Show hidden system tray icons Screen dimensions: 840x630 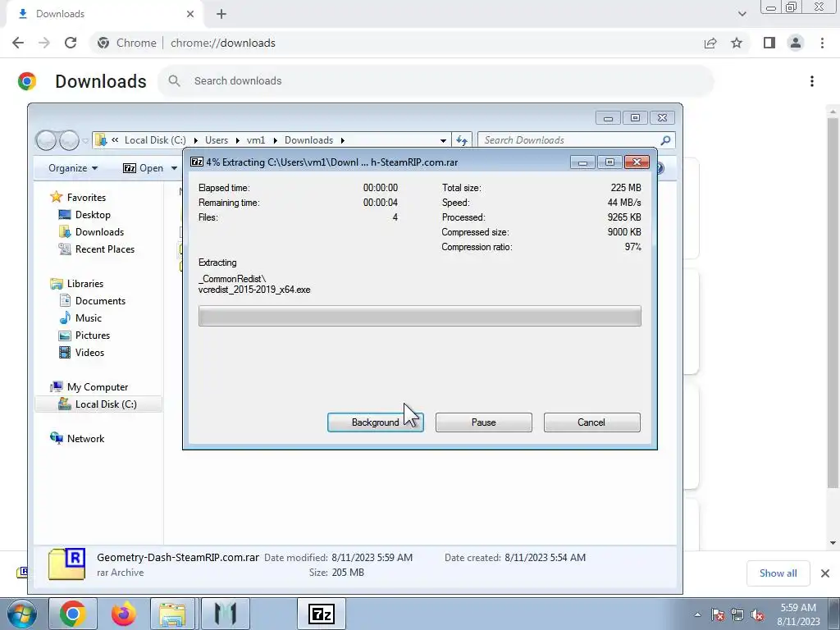697,614
